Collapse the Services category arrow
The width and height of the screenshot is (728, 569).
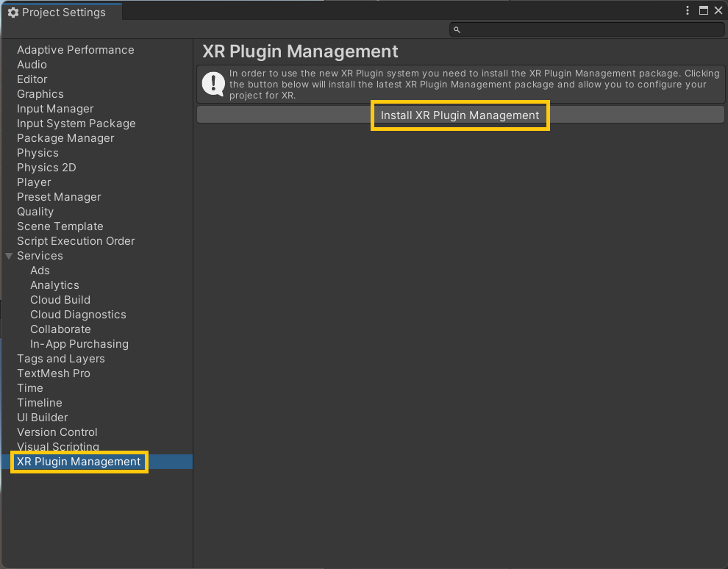9,256
